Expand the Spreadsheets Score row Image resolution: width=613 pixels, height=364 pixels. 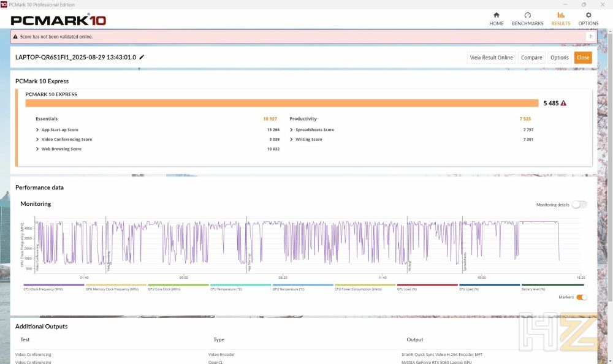(x=291, y=130)
